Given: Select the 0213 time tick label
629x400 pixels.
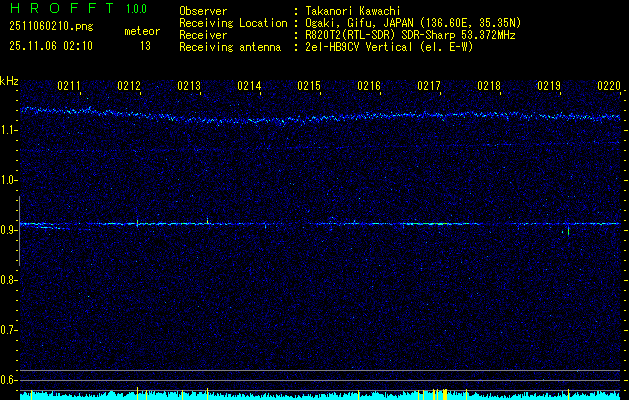Looking at the screenshot, I should [189, 87].
